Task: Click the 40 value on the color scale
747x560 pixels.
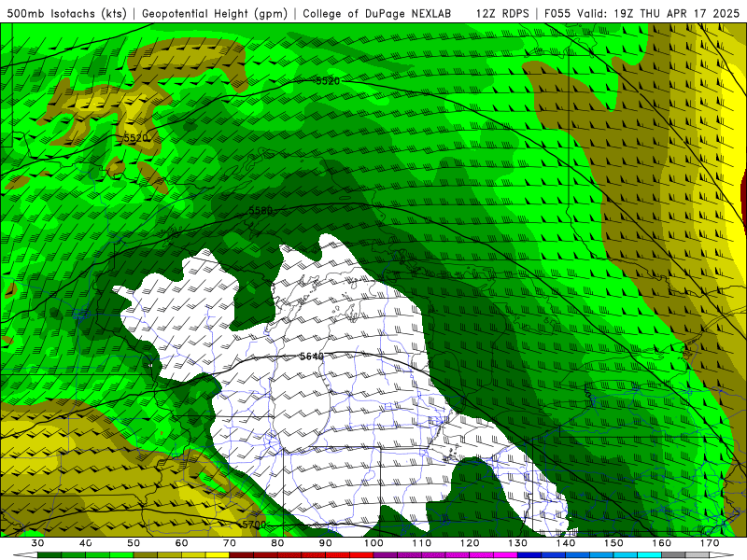Action: pyautogui.click(x=86, y=543)
